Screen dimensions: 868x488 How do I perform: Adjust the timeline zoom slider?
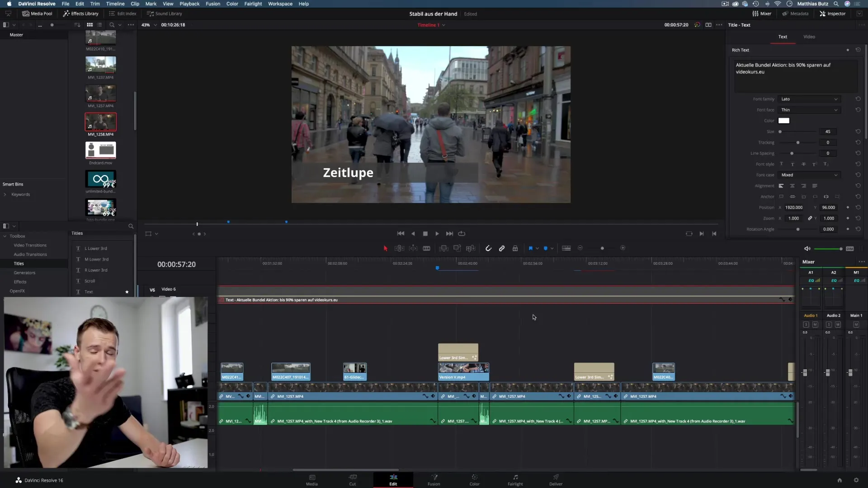[602, 249]
